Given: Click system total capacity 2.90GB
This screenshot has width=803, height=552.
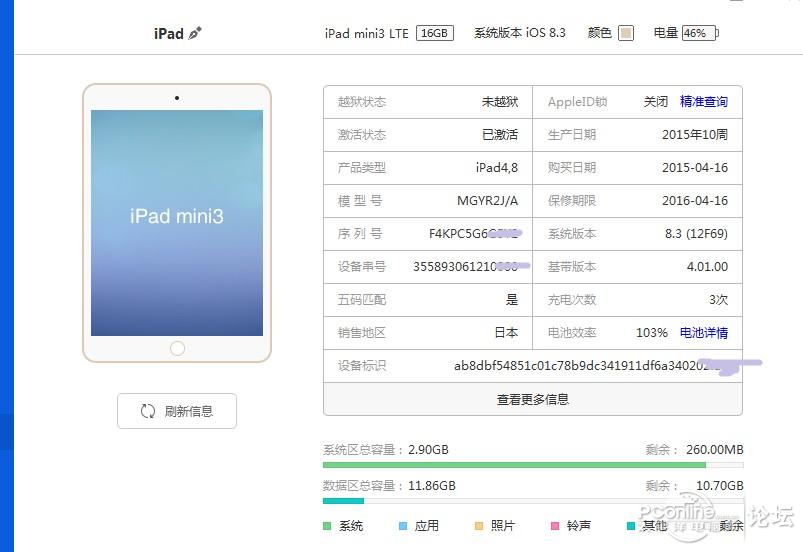Looking at the screenshot, I should tap(428, 450).
